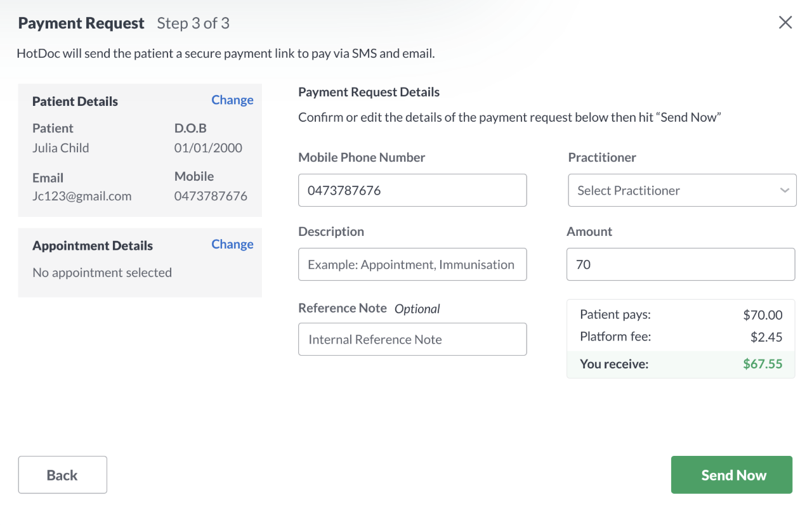Select the Amount field showing 70
Image resolution: width=812 pixels, height=525 pixels.
[681, 264]
